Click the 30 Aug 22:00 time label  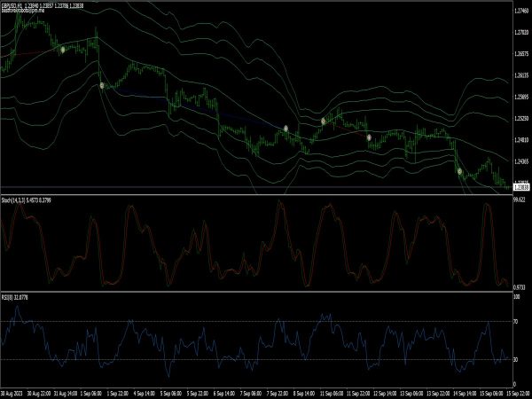[39, 394]
